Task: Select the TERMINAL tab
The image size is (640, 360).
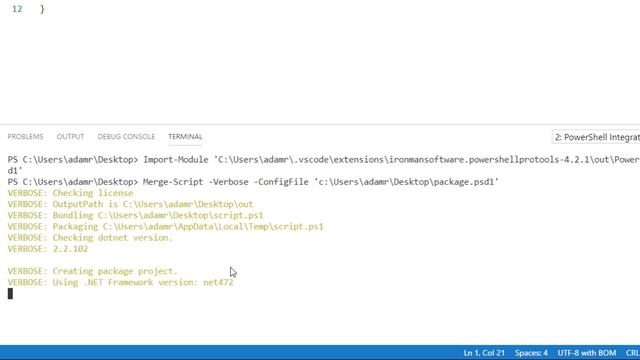Action: (185, 137)
